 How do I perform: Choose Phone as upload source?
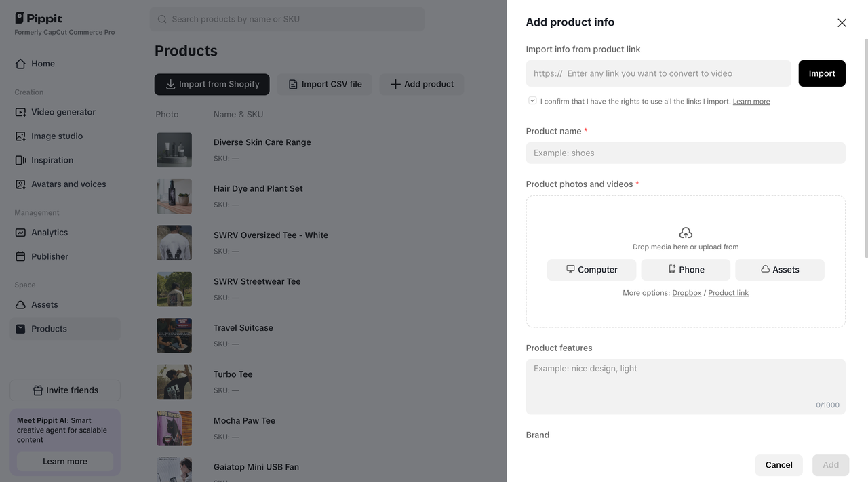(686, 270)
